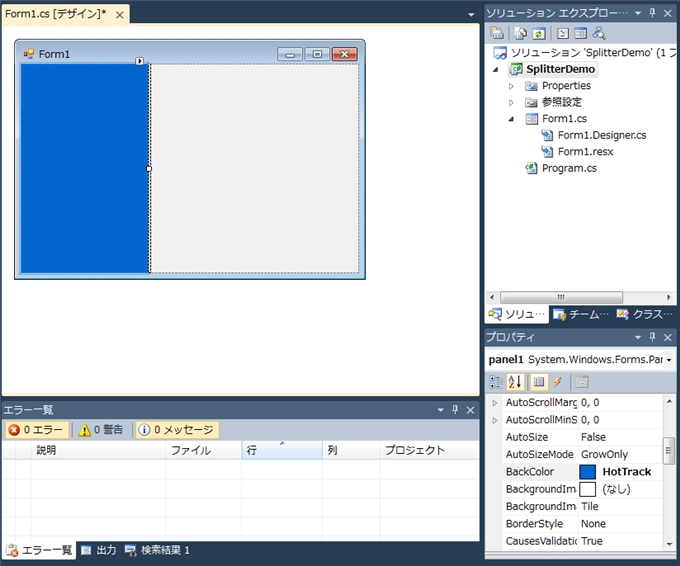This screenshot has width=680, height=566.
Task: Open the document tab list dropdown
Action: point(471,15)
